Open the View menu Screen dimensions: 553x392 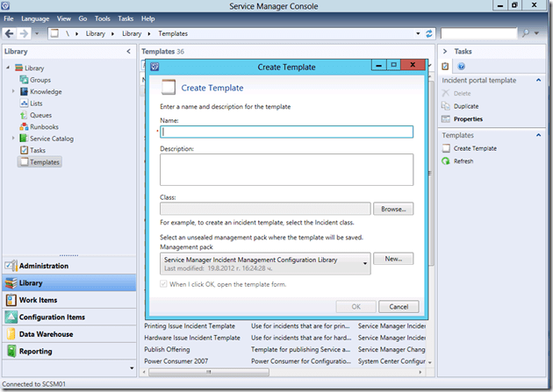click(64, 18)
